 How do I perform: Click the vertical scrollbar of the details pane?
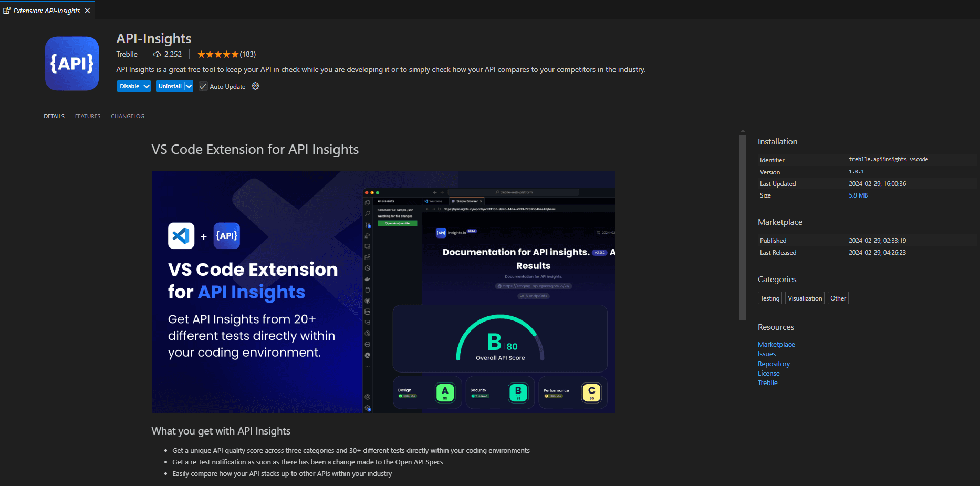[743, 226]
